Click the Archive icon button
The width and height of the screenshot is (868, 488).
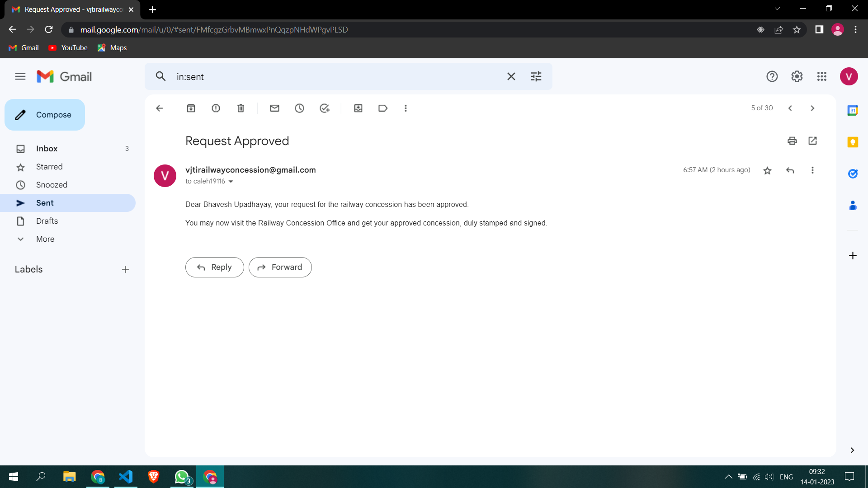pos(191,108)
